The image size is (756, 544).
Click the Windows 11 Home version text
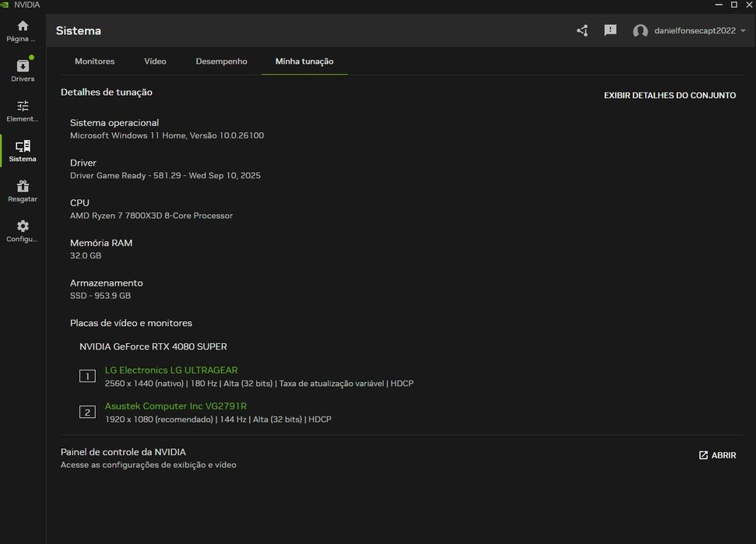click(167, 135)
